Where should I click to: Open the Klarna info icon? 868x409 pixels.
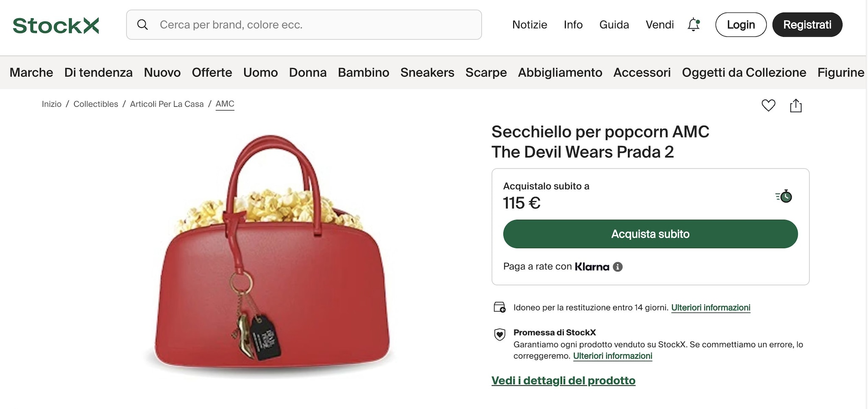point(618,266)
